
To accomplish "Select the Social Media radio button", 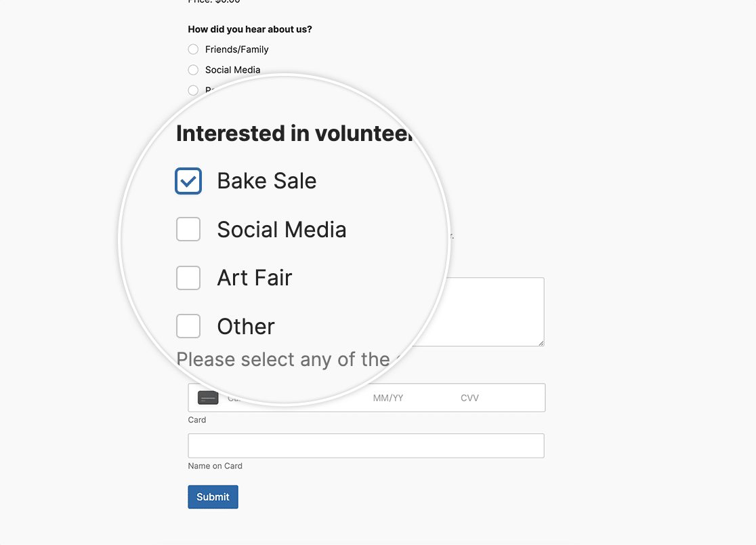I will 193,70.
